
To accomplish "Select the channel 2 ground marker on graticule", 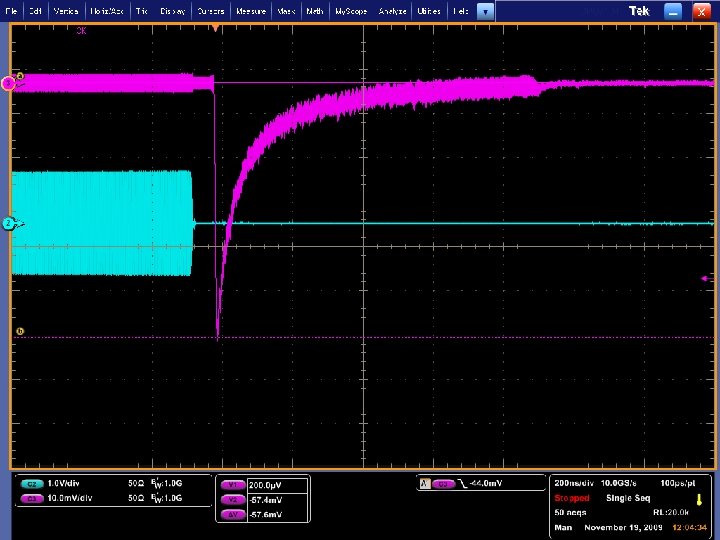I will coord(9,224).
